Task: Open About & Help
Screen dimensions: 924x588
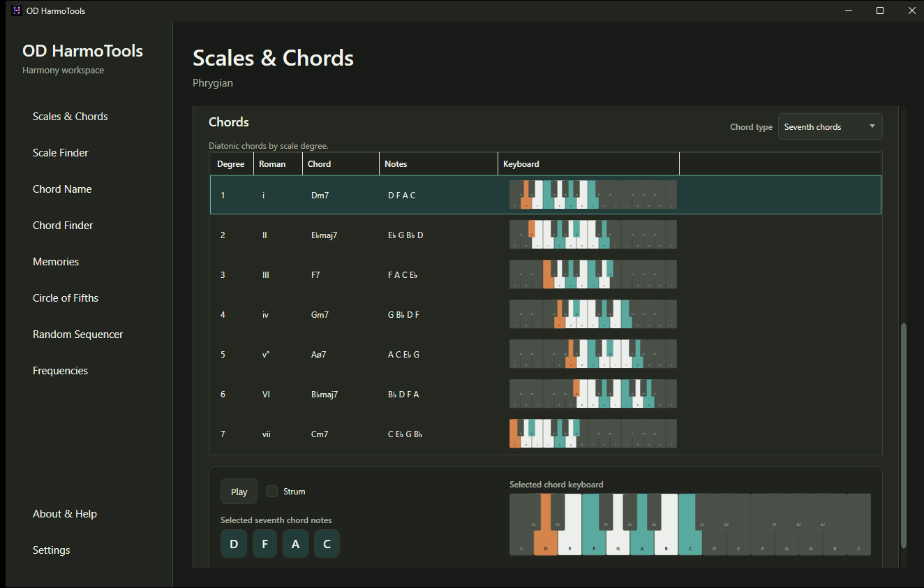Action: coord(65,514)
